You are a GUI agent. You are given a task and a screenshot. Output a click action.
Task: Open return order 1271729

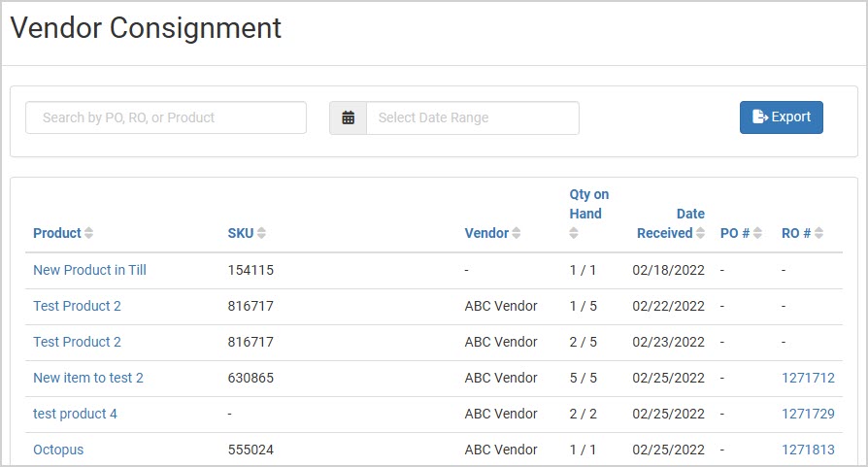(x=808, y=414)
